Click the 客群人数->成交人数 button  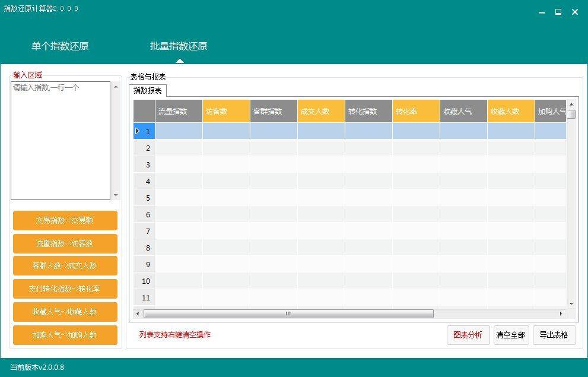pos(65,266)
